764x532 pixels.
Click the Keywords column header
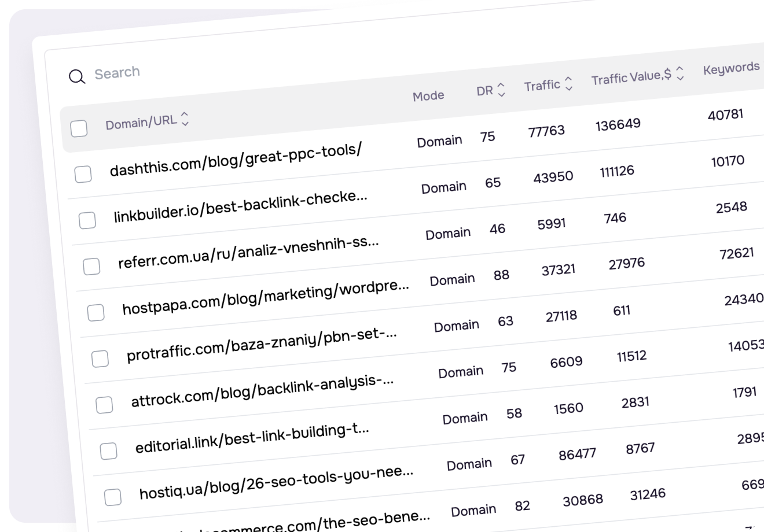(731, 68)
